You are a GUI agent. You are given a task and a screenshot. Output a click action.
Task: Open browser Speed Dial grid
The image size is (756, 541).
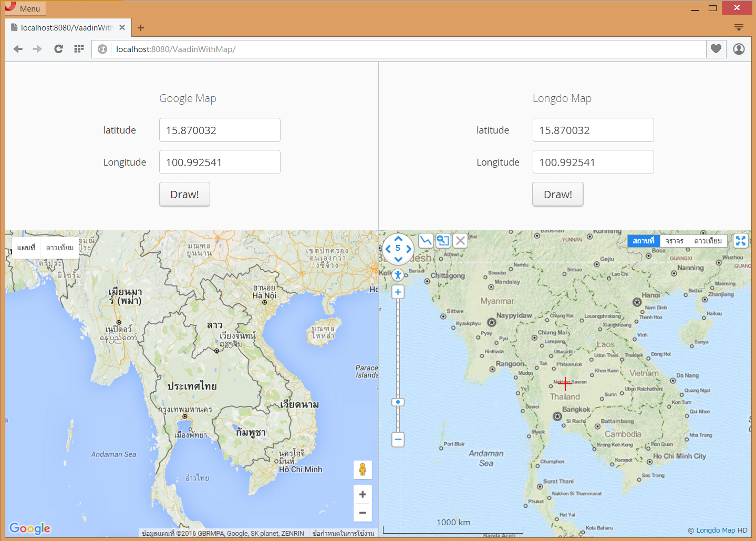[x=79, y=49]
